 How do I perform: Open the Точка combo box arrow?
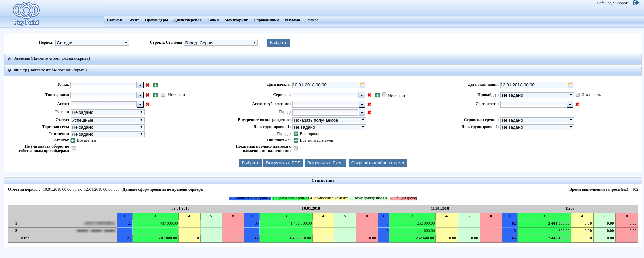click(140, 85)
